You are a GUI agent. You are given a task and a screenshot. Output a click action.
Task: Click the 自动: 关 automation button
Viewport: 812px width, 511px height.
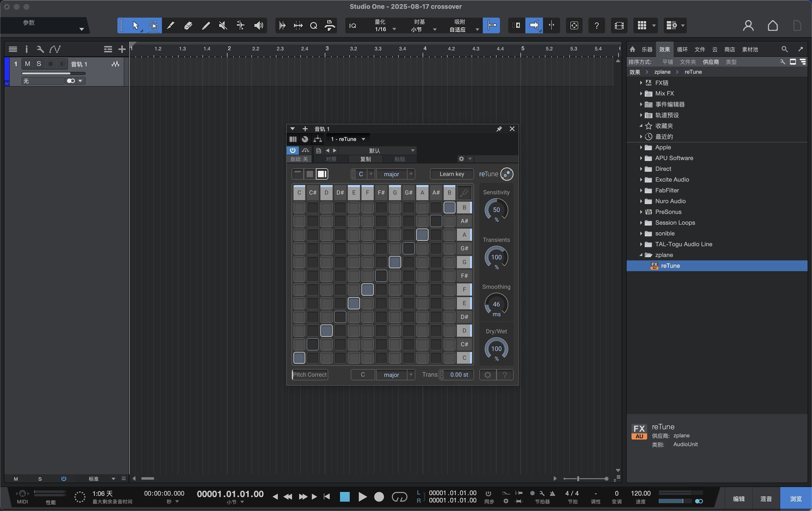299,159
